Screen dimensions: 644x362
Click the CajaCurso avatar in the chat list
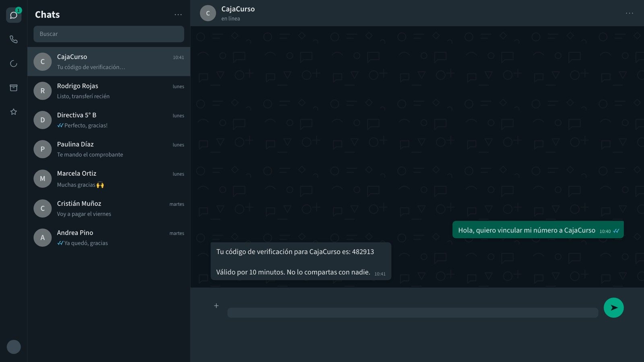tap(43, 62)
